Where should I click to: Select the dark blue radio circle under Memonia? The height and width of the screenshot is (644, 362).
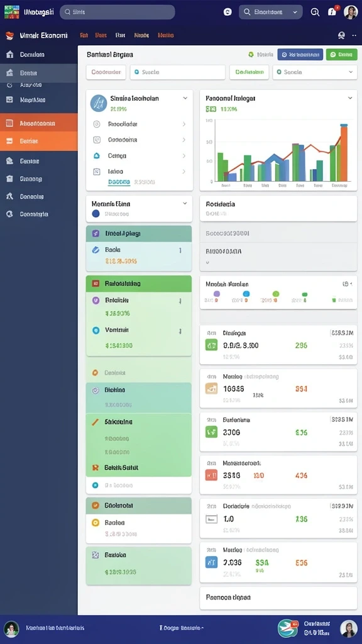pyautogui.click(x=96, y=214)
